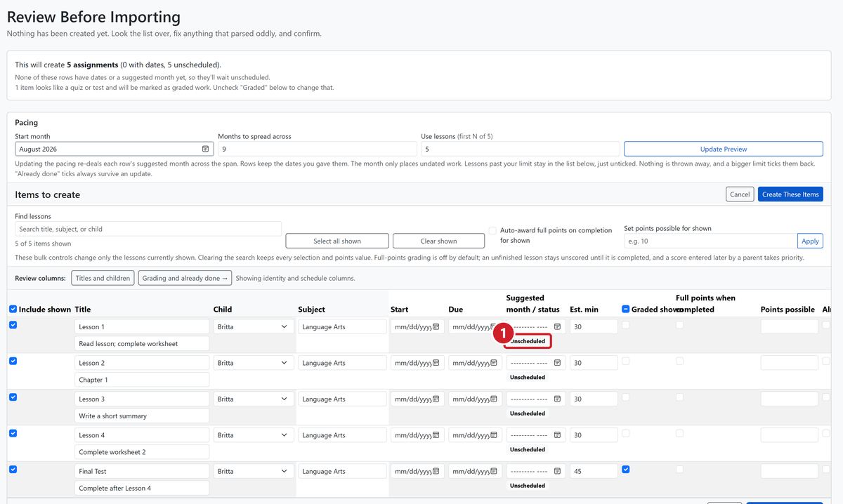The width and height of the screenshot is (843, 504).
Task: Open Start date calendar icon for Lesson 4
Action: 436,435
